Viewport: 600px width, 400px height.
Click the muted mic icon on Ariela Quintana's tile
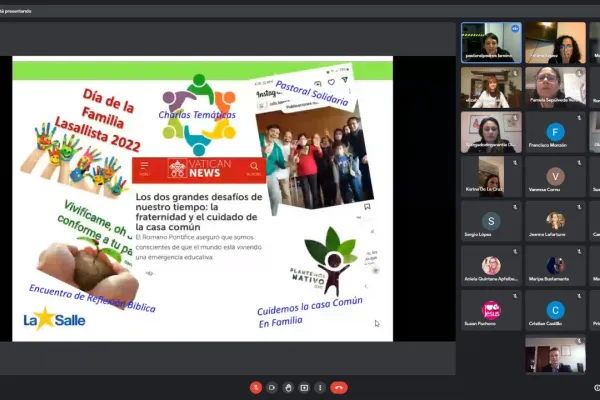pyautogui.click(x=515, y=251)
